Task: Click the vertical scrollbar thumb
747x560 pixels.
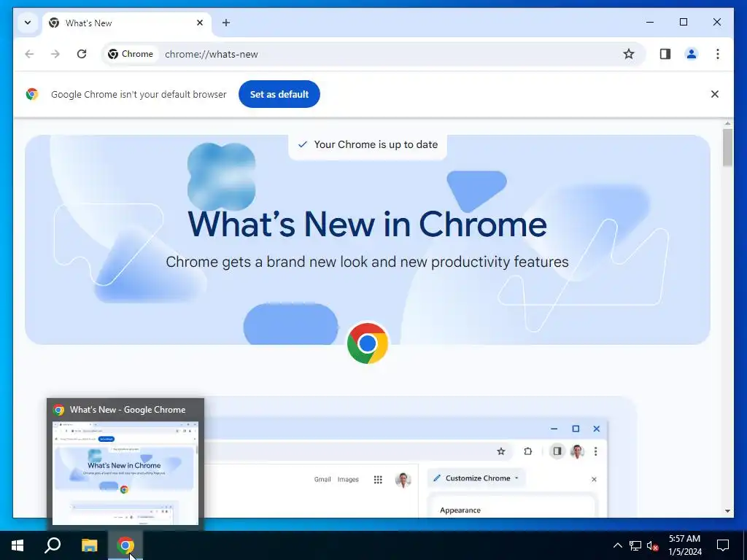Action: pyautogui.click(x=727, y=147)
